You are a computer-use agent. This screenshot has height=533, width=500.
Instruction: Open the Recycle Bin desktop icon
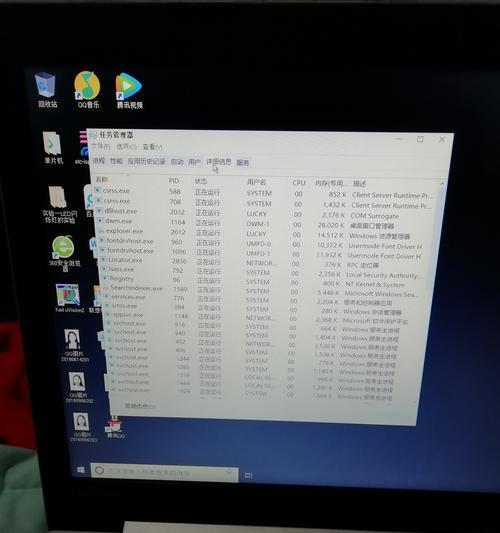coord(46,90)
